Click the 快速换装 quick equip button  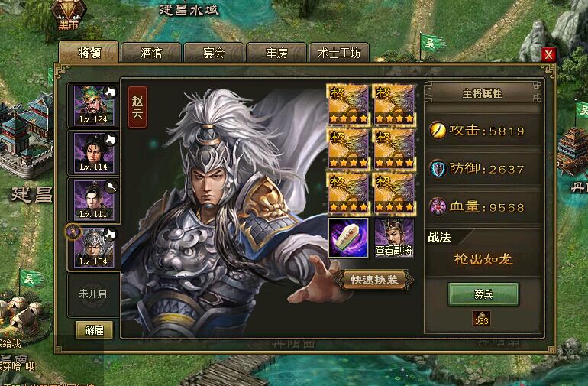click(374, 280)
